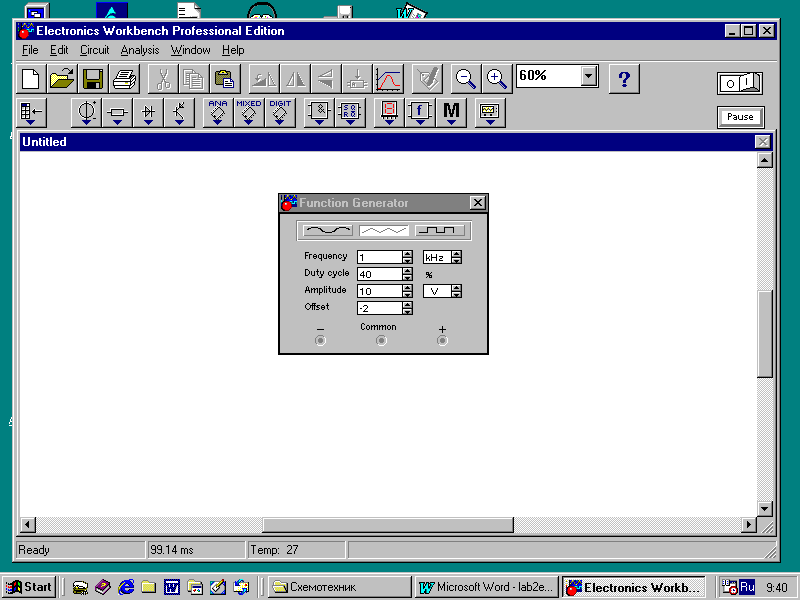Click the scroll down arrow of workspace
Screen dimensions: 800x600
tap(765, 509)
